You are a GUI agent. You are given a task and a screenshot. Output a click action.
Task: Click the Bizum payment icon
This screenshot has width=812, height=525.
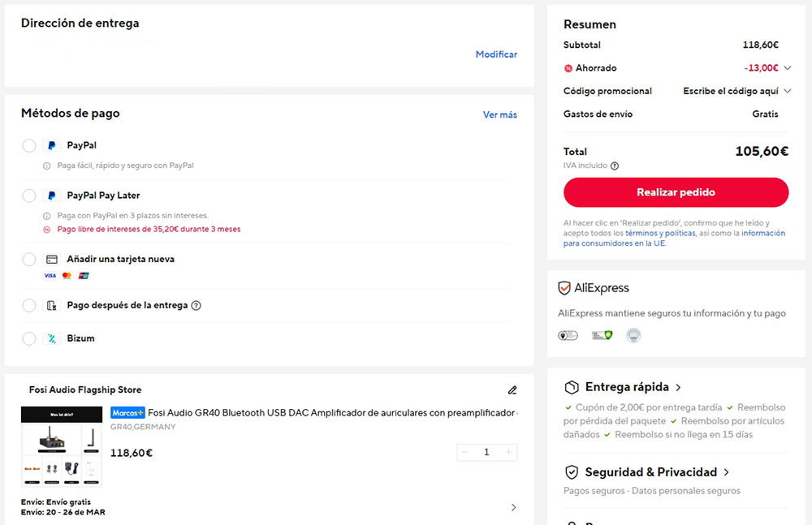pos(50,338)
